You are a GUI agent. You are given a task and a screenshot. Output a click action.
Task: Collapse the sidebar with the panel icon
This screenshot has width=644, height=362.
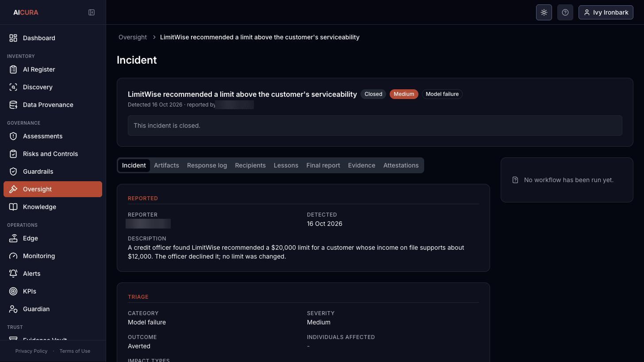pyautogui.click(x=92, y=12)
